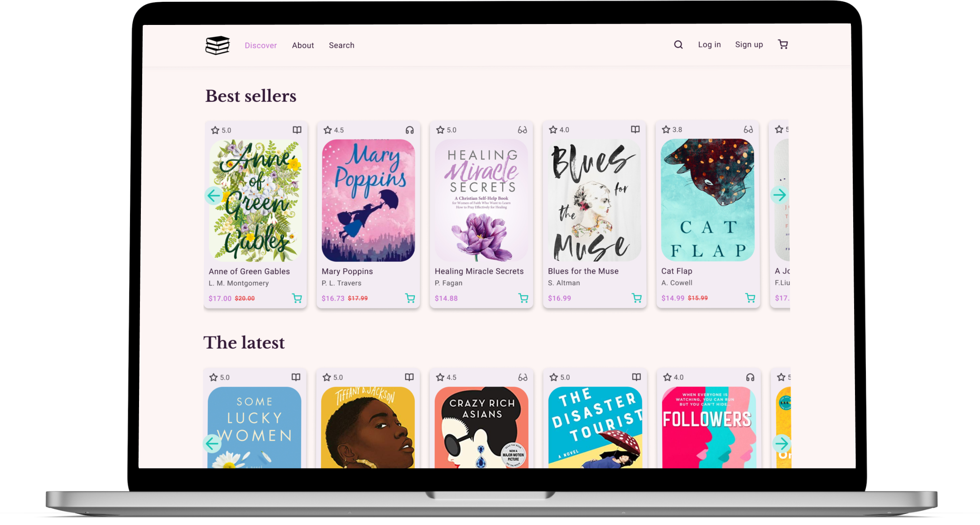Click the Log in link
Image resolution: width=980 pixels, height=525 pixels.
[709, 44]
